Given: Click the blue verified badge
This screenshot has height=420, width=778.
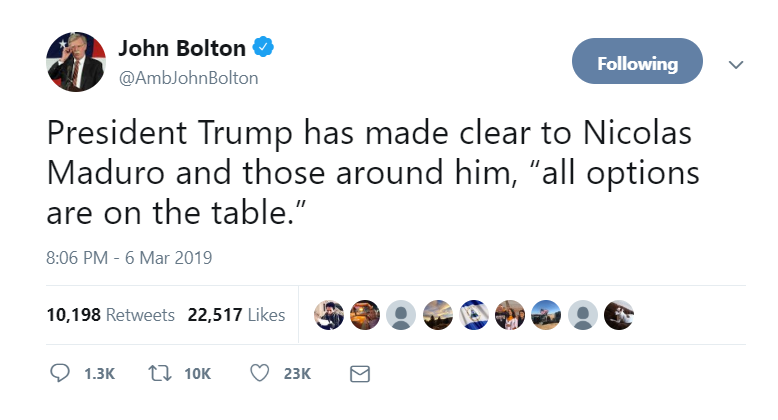Looking at the screenshot, I should click(x=265, y=48).
